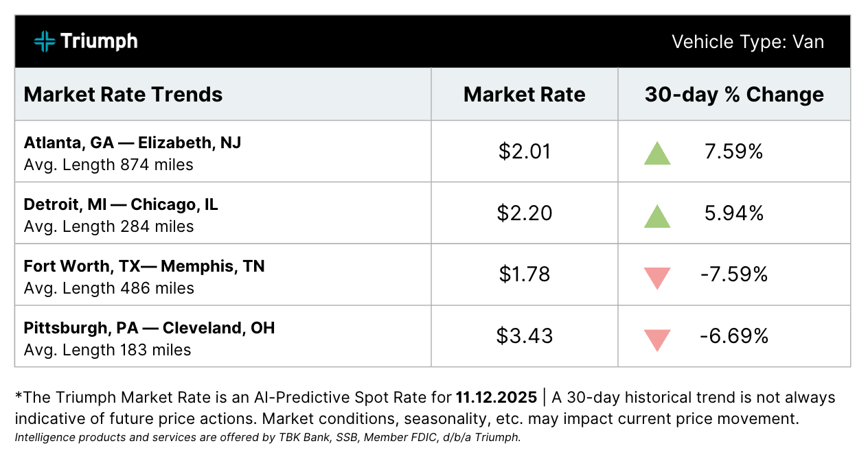Click the Triumph brand name text
The height and width of the screenshot is (472, 868).
[x=99, y=41]
